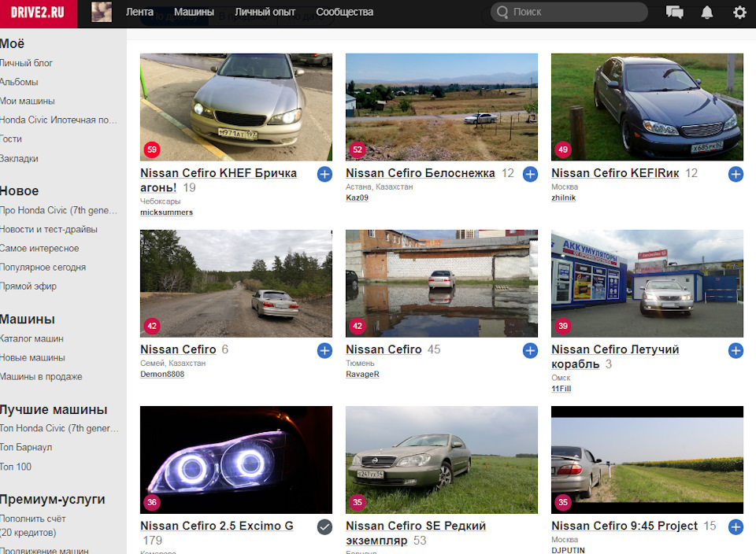Open Личный блог in sidebar
756x554 pixels.
tap(26, 63)
